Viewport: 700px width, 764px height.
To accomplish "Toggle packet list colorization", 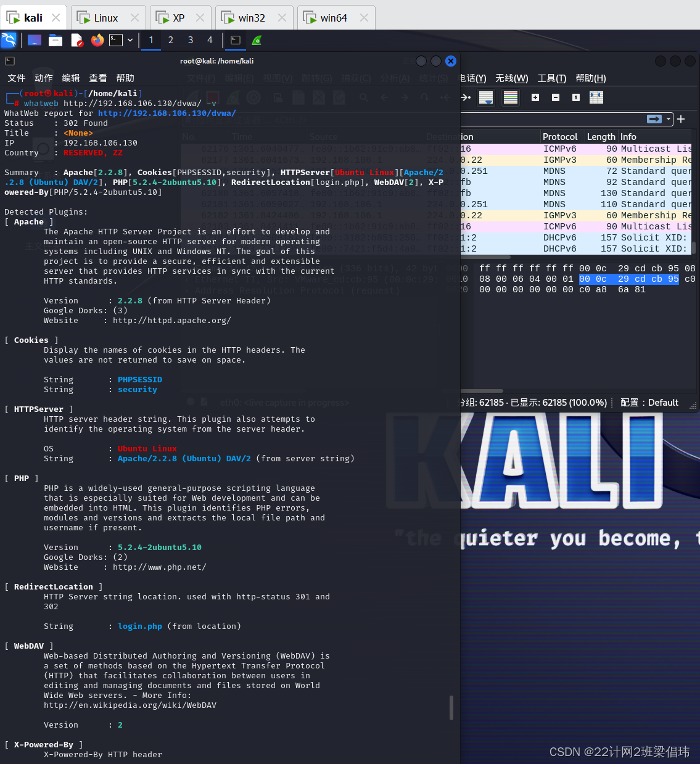I will (x=511, y=97).
